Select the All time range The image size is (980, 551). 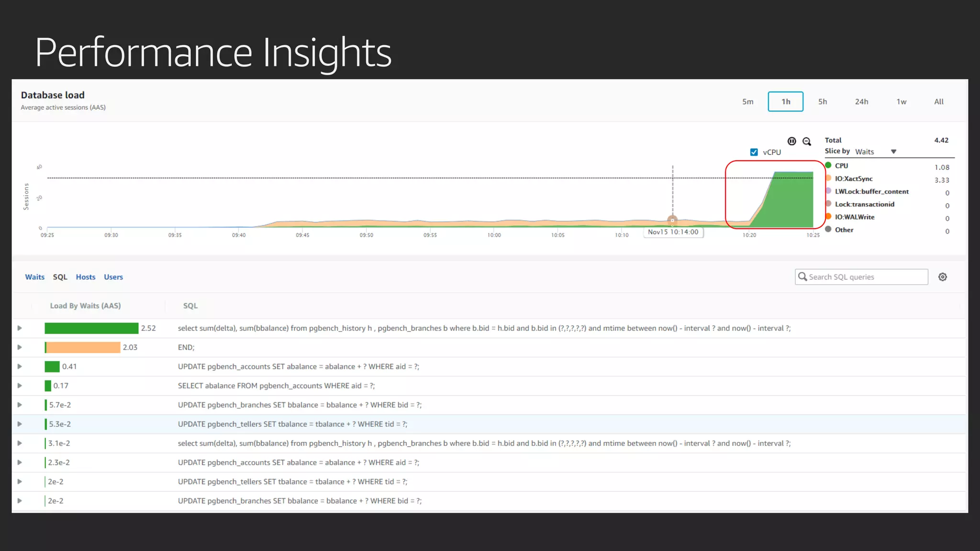[939, 101]
